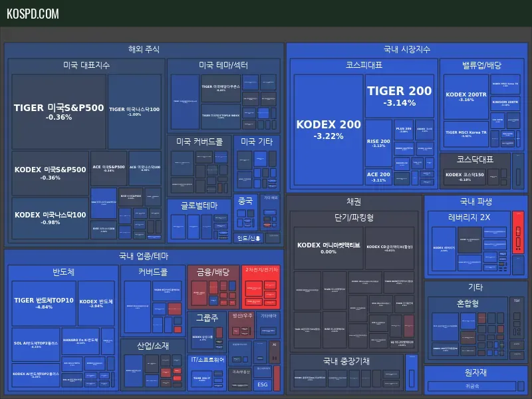
Task: Open the ACE 미국S&P500 tile
Action: 108,168
